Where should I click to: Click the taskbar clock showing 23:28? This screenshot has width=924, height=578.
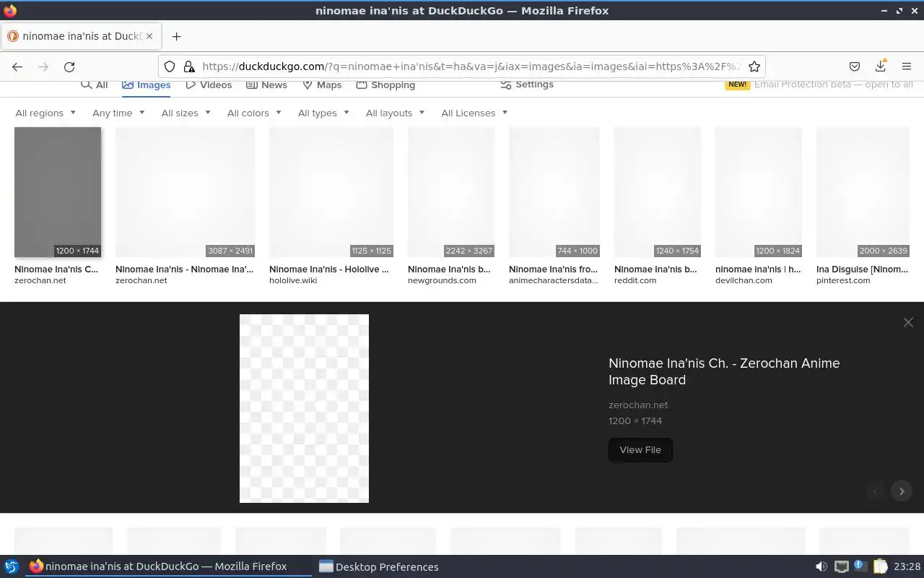[907, 566]
